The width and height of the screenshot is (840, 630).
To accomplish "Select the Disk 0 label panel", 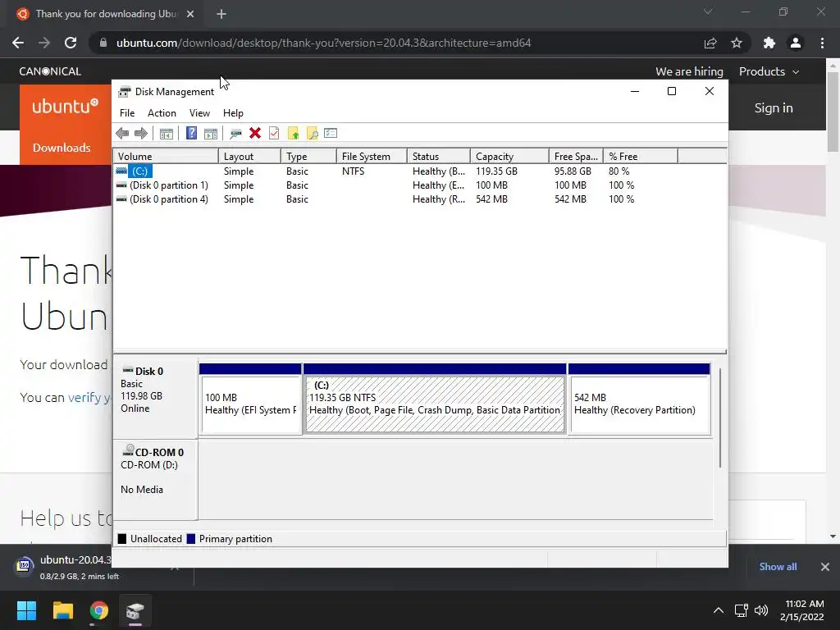I will (x=155, y=398).
